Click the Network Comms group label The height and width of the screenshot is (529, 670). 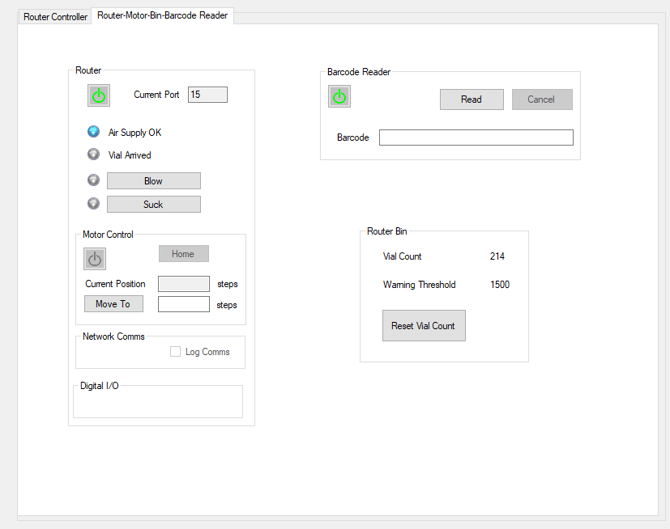[x=113, y=337]
